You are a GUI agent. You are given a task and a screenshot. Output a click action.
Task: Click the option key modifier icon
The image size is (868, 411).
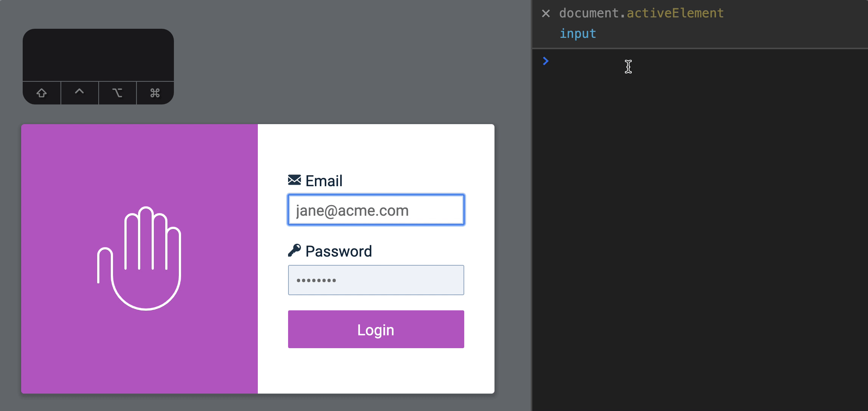coord(117,93)
